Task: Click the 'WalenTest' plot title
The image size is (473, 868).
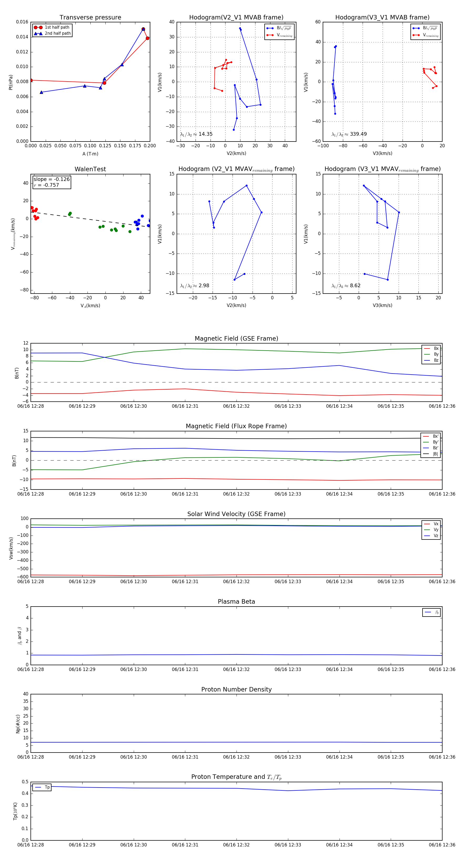Action: click(90, 169)
